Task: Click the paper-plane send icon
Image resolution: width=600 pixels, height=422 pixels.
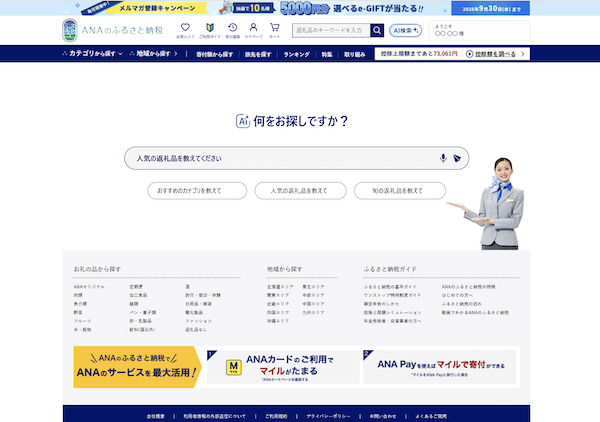Action: pyautogui.click(x=457, y=158)
